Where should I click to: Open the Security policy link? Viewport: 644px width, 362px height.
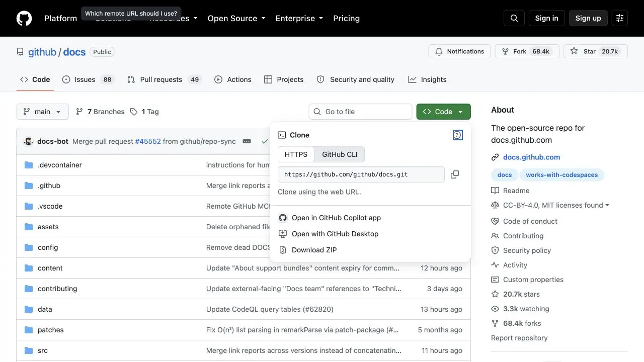pyautogui.click(x=527, y=250)
